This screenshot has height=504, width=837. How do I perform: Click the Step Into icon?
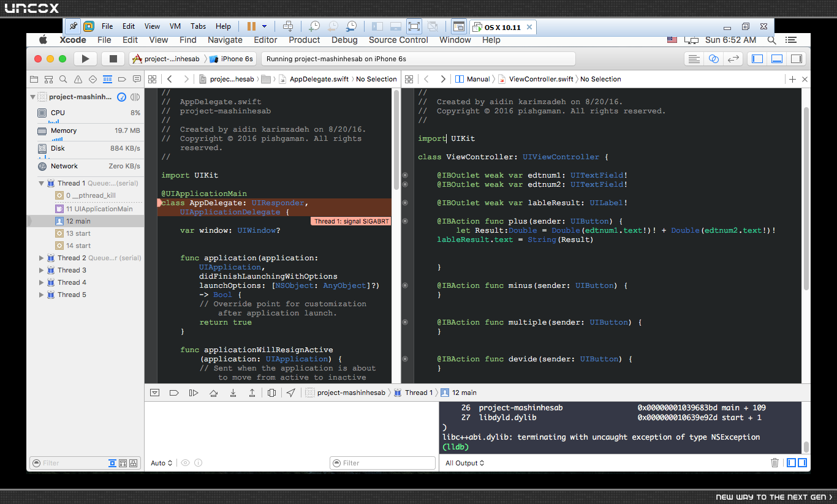point(233,393)
